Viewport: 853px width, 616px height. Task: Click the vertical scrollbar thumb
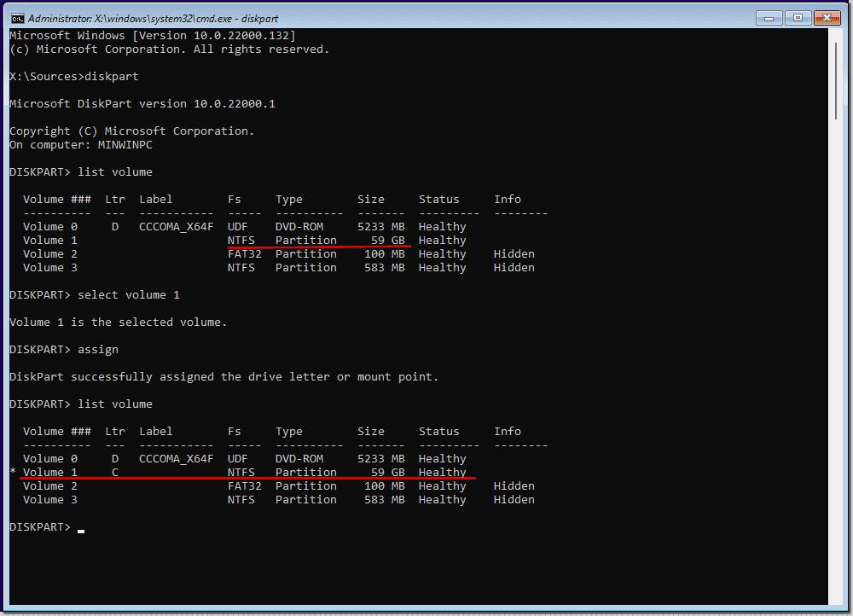(x=836, y=80)
